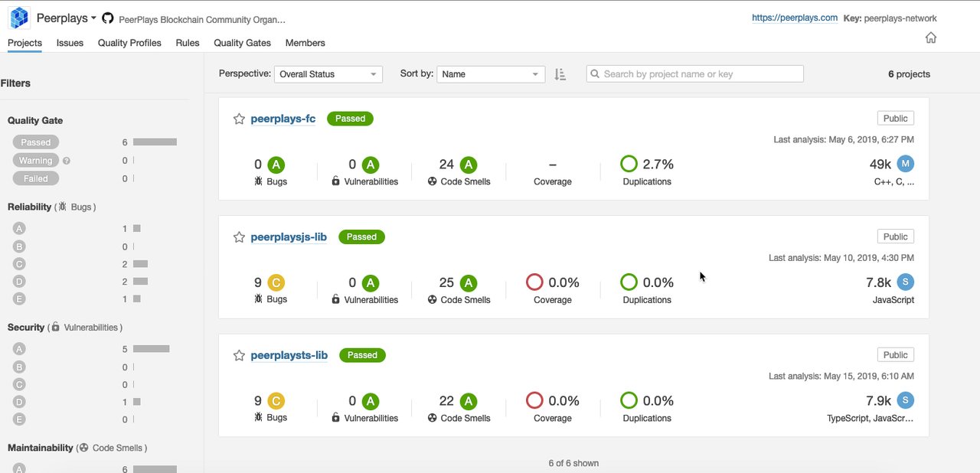
Task: Open the Members tab
Action: tap(305, 43)
